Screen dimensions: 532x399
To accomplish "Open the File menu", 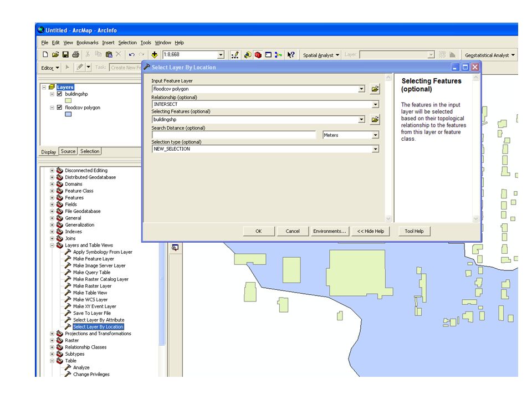I will click(45, 43).
